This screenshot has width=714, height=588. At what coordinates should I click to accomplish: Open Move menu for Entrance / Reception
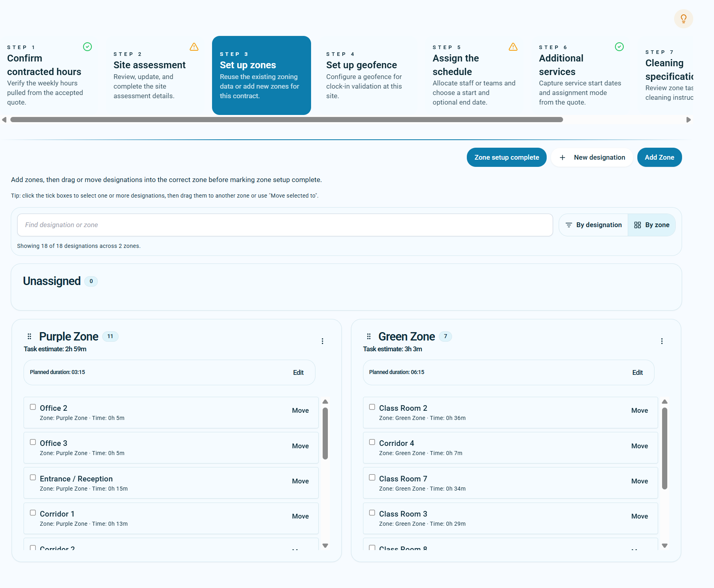[x=300, y=481]
